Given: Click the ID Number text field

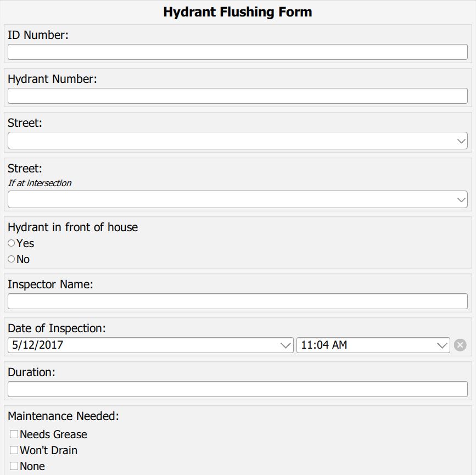Looking at the screenshot, I should pos(237,52).
